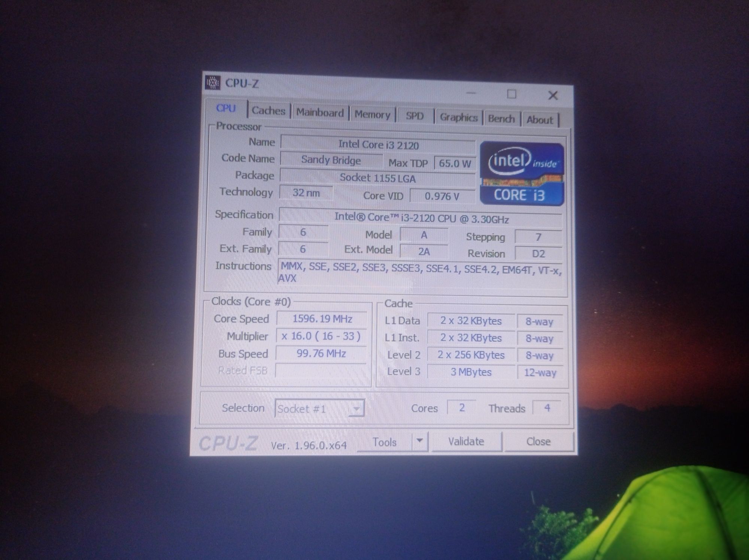Click the Name field showing Intel Core i3 2120

pyautogui.click(x=378, y=144)
